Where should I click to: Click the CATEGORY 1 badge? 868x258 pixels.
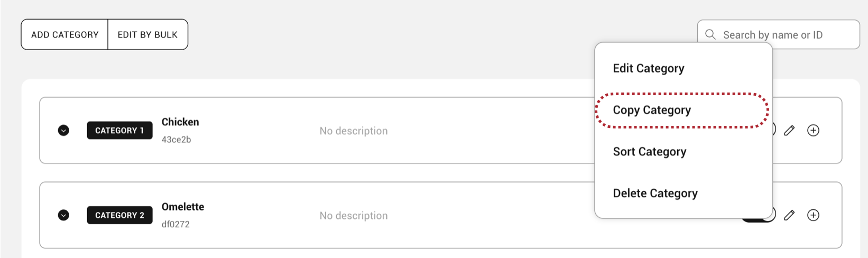click(x=119, y=131)
